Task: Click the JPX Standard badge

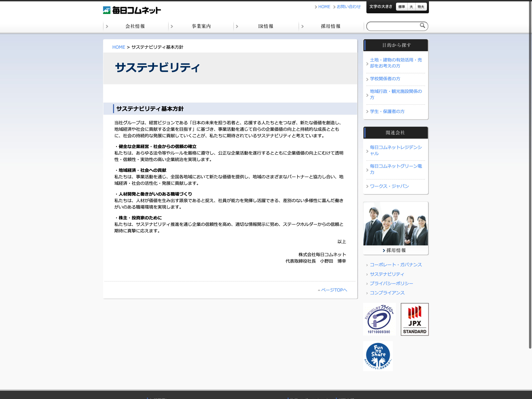Action: click(x=414, y=319)
